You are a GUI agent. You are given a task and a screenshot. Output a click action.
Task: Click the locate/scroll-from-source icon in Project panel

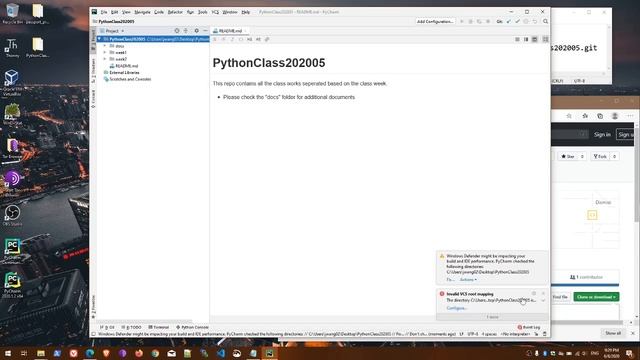coord(177,31)
